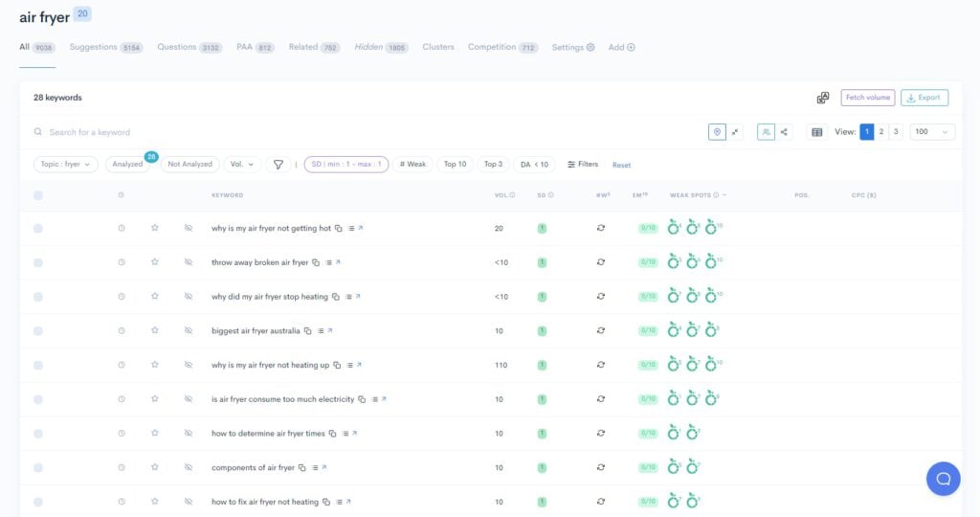Click the funnel filter icon
This screenshot has width=980, height=517.
pyautogui.click(x=278, y=165)
